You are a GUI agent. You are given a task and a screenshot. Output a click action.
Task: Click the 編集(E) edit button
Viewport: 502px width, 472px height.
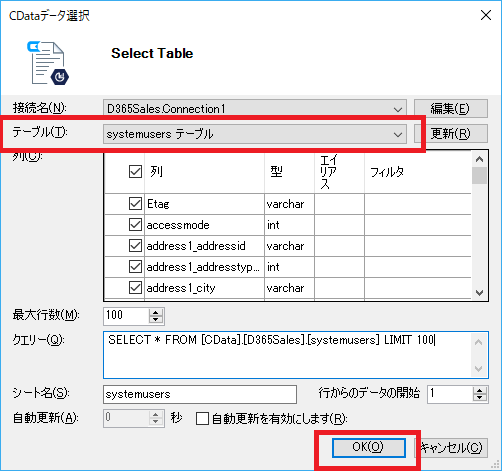[451, 109]
